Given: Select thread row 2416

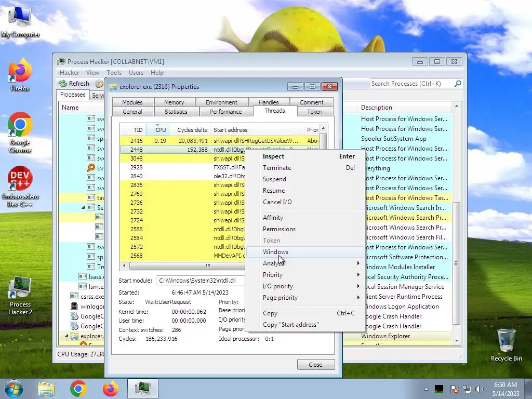Looking at the screenshot, I should [219, 140].
